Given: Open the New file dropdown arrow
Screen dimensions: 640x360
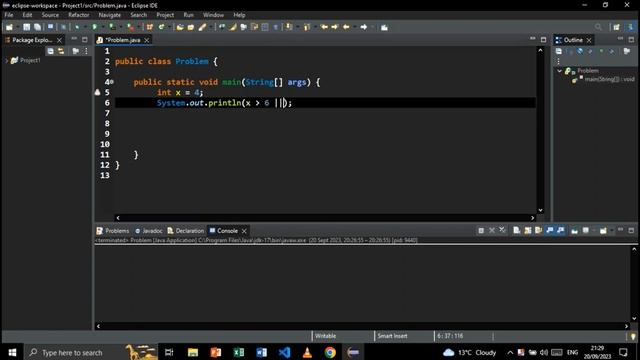Looking at the screenshot, I should [18, 27].
